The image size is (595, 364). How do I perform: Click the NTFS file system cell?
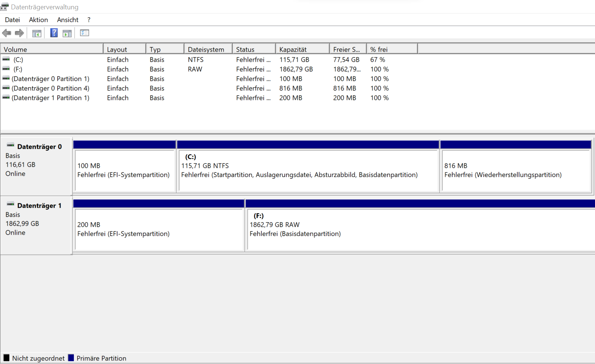click(196, 59)
